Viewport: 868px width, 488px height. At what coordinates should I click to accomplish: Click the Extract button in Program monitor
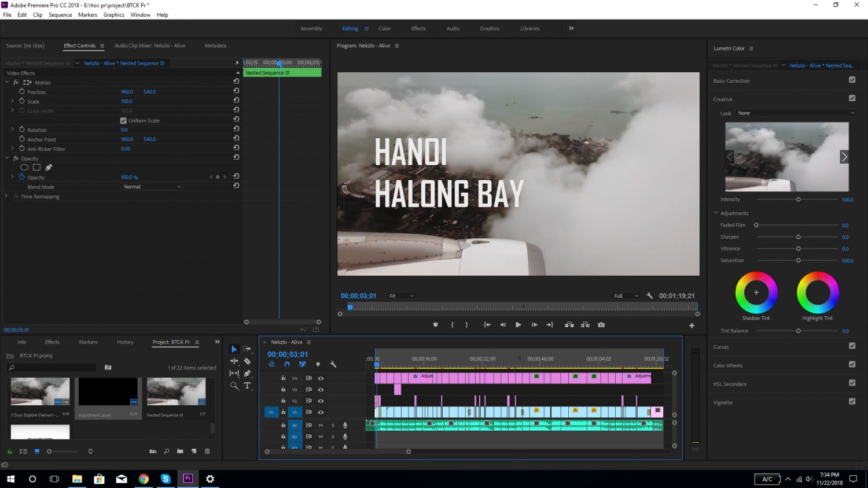point(585,325)
